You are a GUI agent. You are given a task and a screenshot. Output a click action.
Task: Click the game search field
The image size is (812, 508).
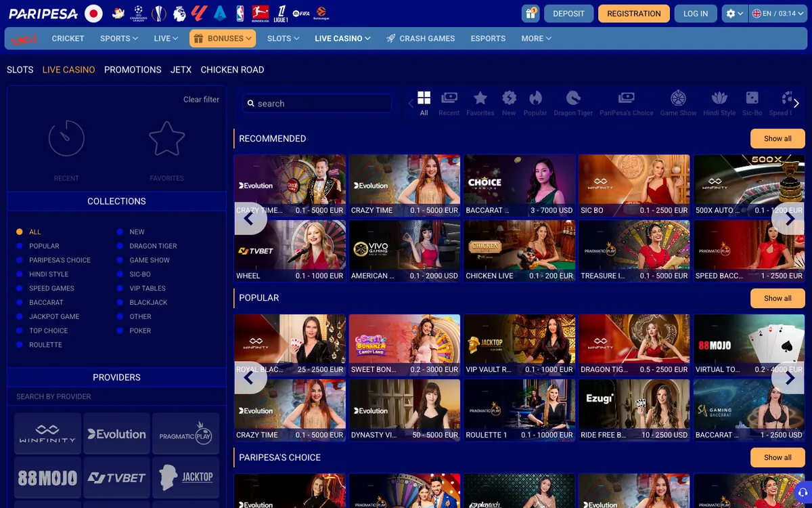(x=317, y=104)
